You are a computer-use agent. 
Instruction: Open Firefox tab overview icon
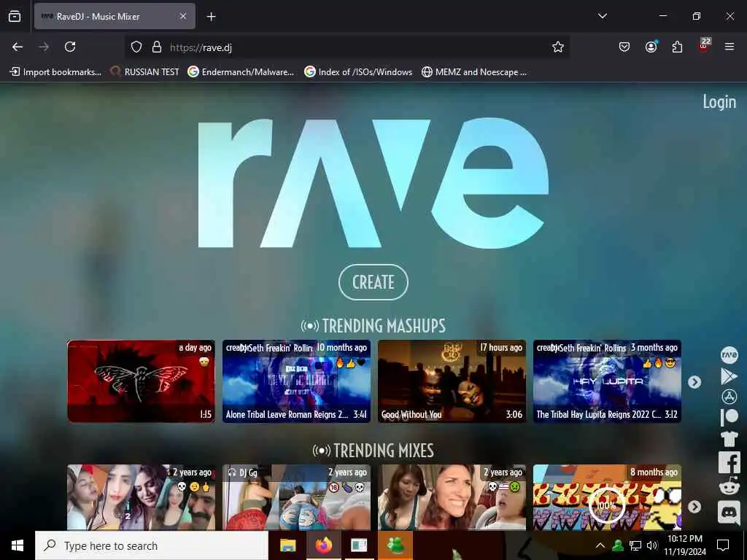click(15, 16)
